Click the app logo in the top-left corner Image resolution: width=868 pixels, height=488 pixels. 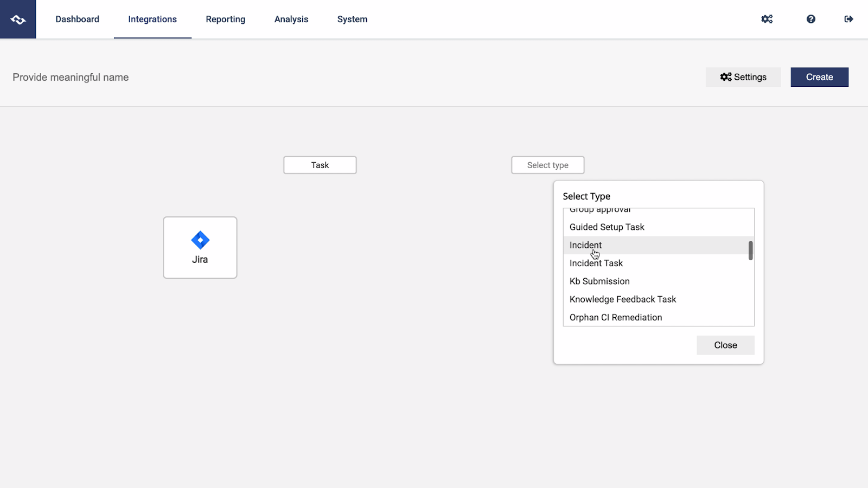click(18, 19)
